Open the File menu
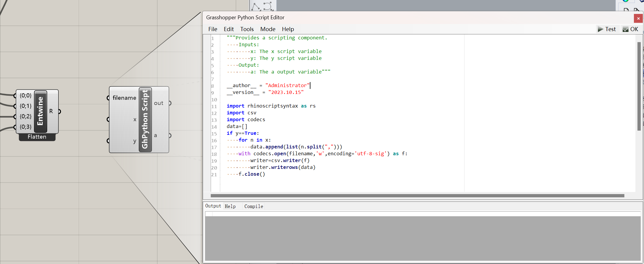 [x=213, y=29]
